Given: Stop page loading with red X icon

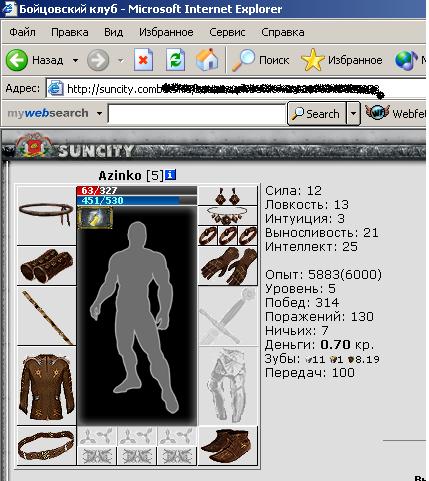Looking at the screenshot, I should 143,60.
